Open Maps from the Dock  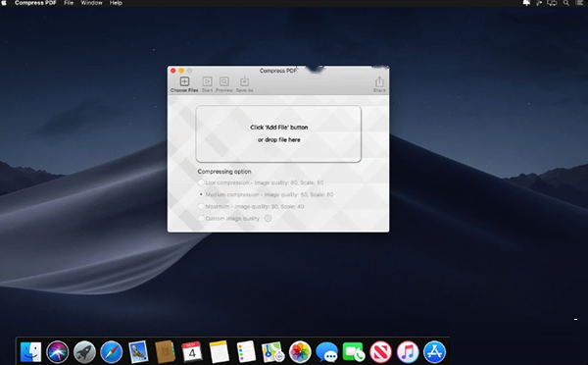pos(273,352)
